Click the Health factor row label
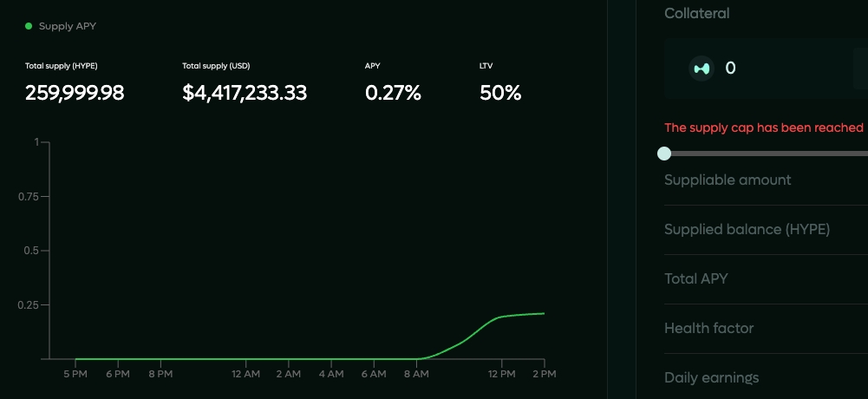This screenshot has height=399, width=868. [709, 328]
